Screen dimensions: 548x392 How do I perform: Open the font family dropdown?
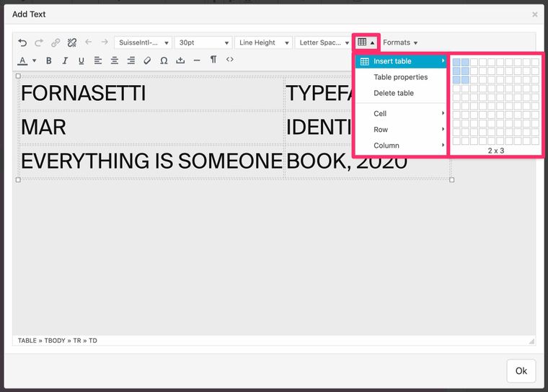pos(143,43)
